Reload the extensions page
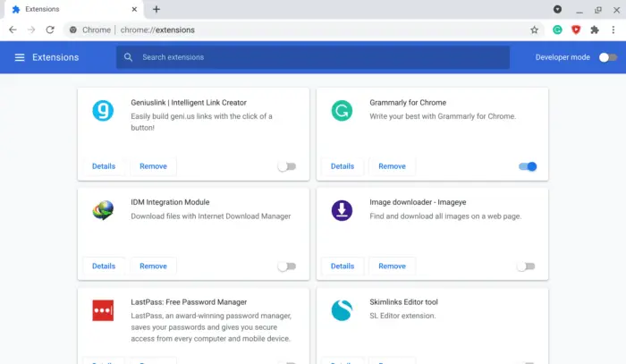This screenshot has height=364, width=626. tap(50, 30)
